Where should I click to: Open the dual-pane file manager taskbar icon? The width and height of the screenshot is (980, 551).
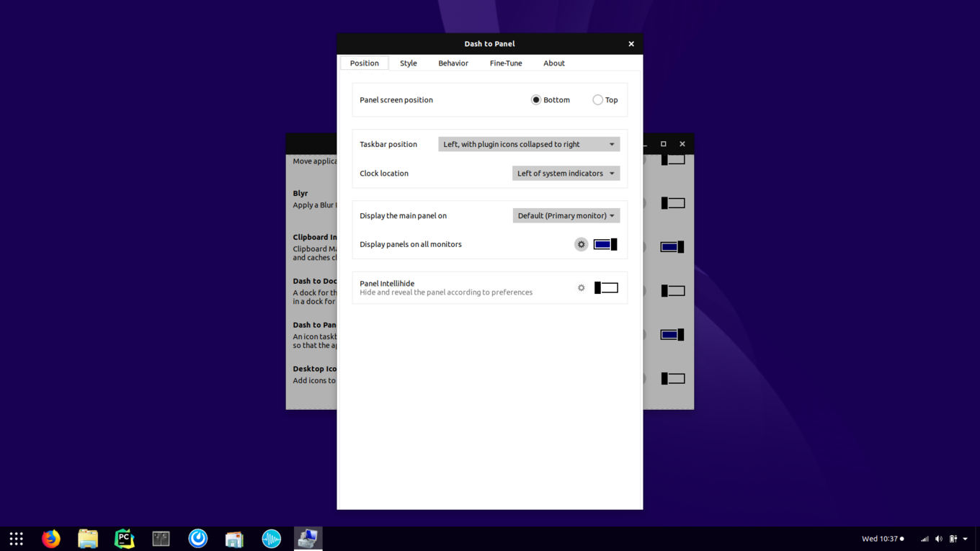[161, 539]
